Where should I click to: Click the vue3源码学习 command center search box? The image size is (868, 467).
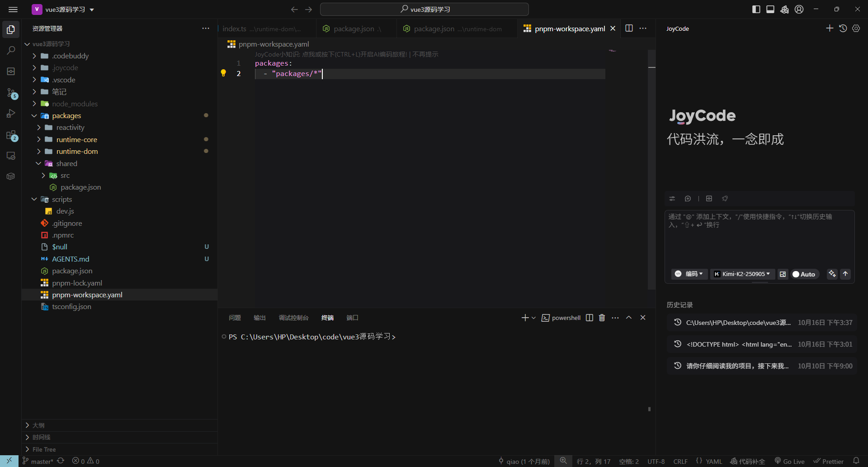coord(425,10)
